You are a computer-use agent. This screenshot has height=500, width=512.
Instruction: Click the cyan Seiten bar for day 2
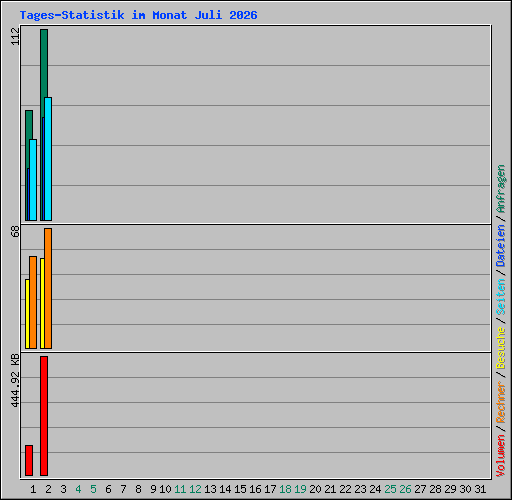[x=48, y=159]
